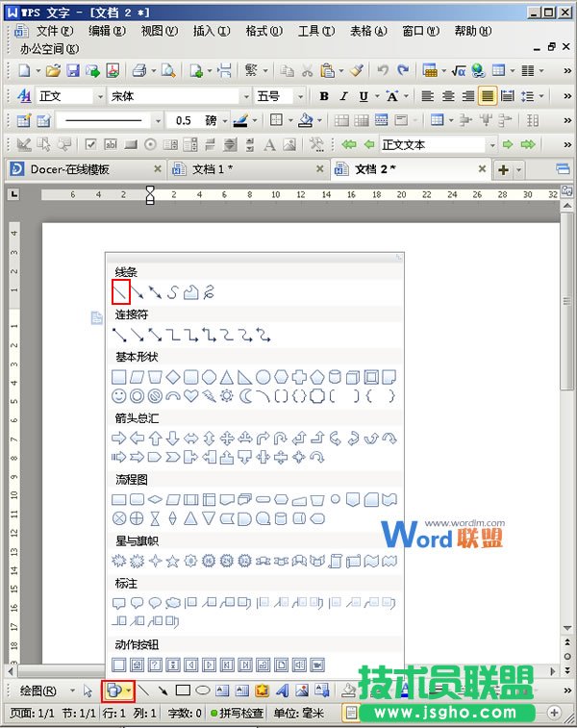Expand the font size 五号 dropdown
Screen dimensions: 577x728
pyautogui.click(x=302, y=96)
